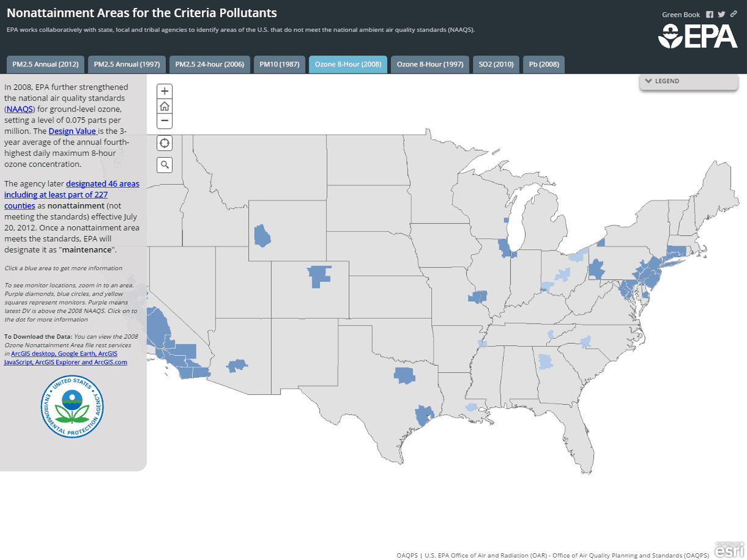Switch to the PM2.5 Annual (2012) tab

[x=45, y=65]
